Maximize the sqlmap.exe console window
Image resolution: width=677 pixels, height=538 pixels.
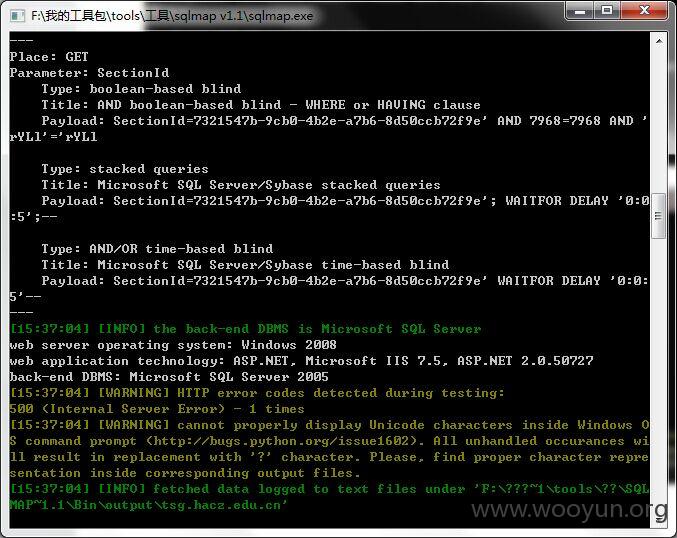click(x=607, y=11)
